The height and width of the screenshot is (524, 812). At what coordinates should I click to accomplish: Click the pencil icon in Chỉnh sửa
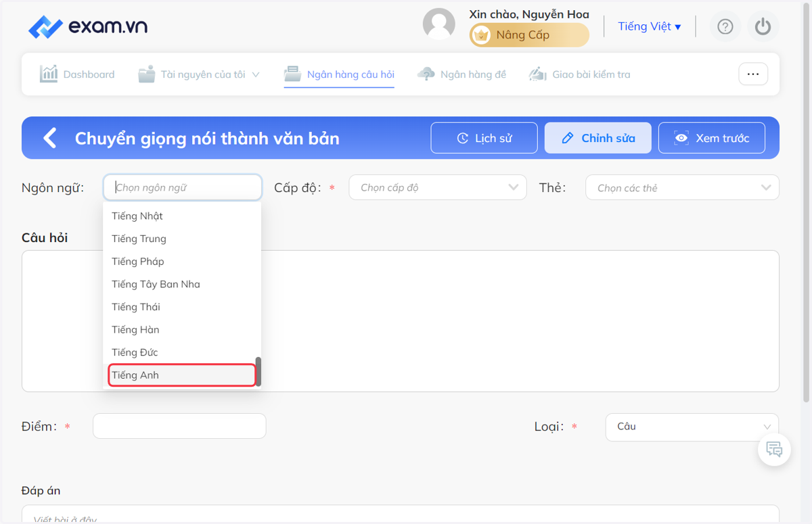pos(568,138)
